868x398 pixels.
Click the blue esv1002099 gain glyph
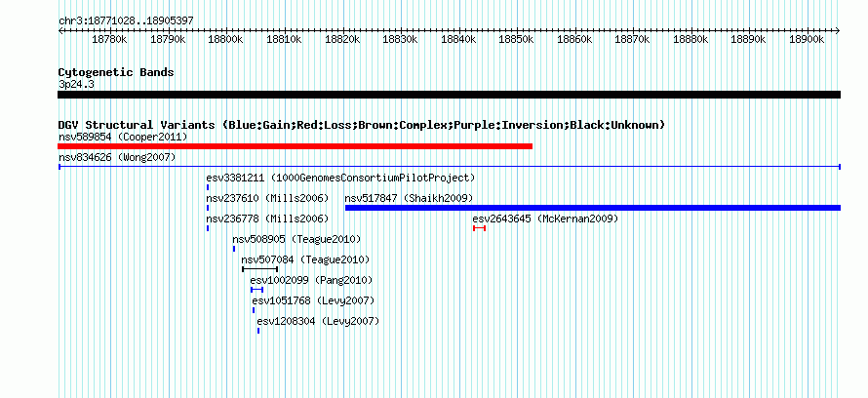click(x=256, y=290)
